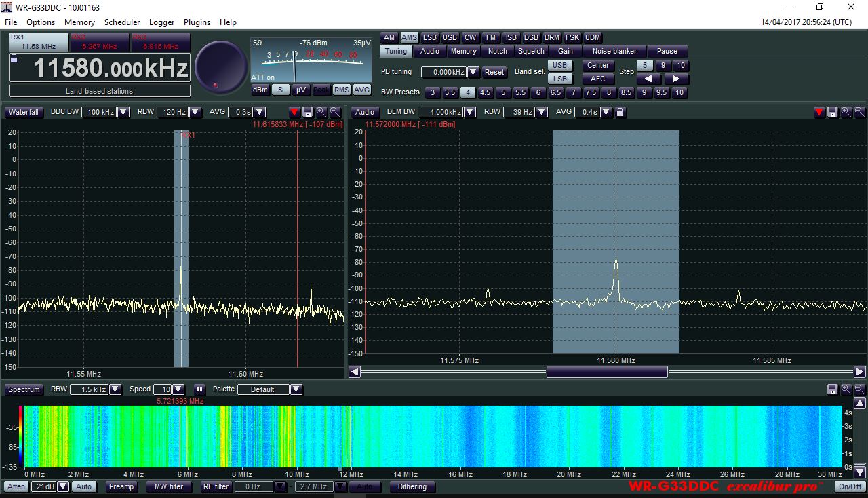Switch to the Noise blanker tab
The image size is (868, 498).
[614, 51]
